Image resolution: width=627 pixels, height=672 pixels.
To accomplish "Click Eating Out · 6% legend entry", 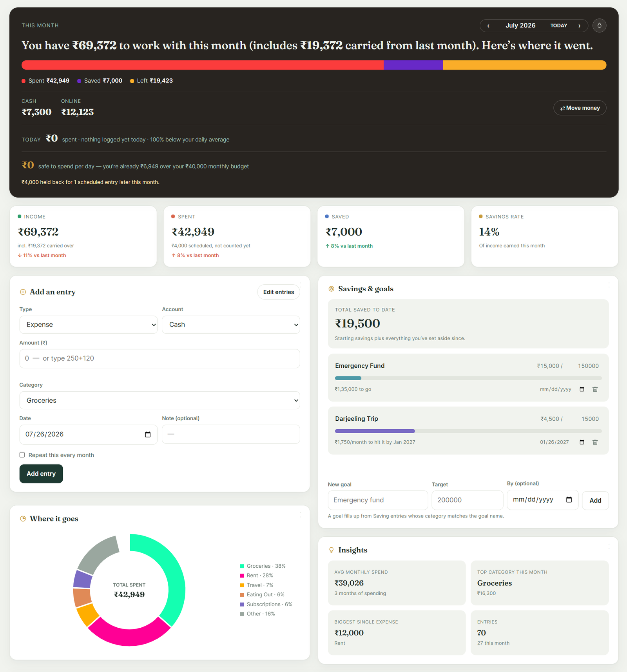I will (262, 595).
